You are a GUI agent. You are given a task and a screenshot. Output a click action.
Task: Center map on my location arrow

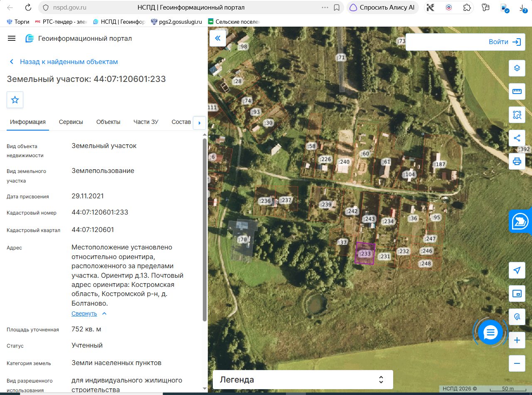(x=517, y=270)
